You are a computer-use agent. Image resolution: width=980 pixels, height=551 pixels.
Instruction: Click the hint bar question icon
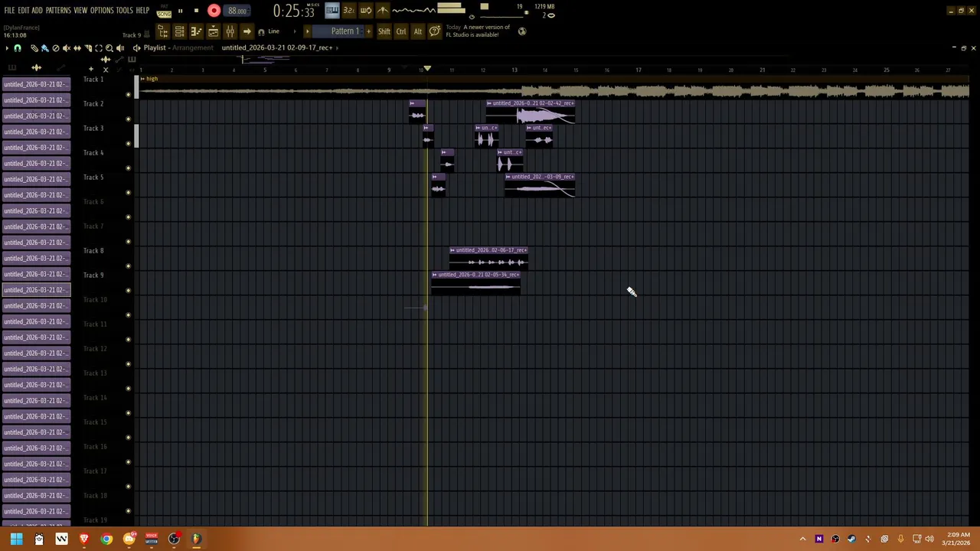[434, 31]
